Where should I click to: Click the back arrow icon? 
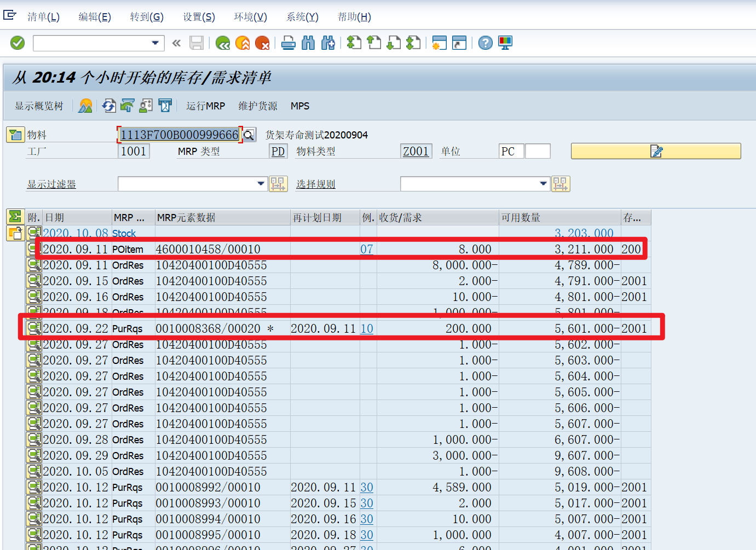click(x=222, y=43)
